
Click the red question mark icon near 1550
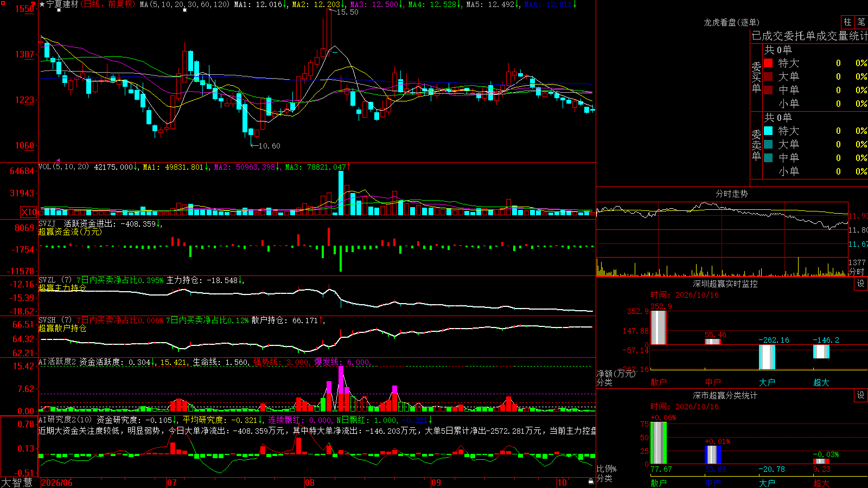33,4
